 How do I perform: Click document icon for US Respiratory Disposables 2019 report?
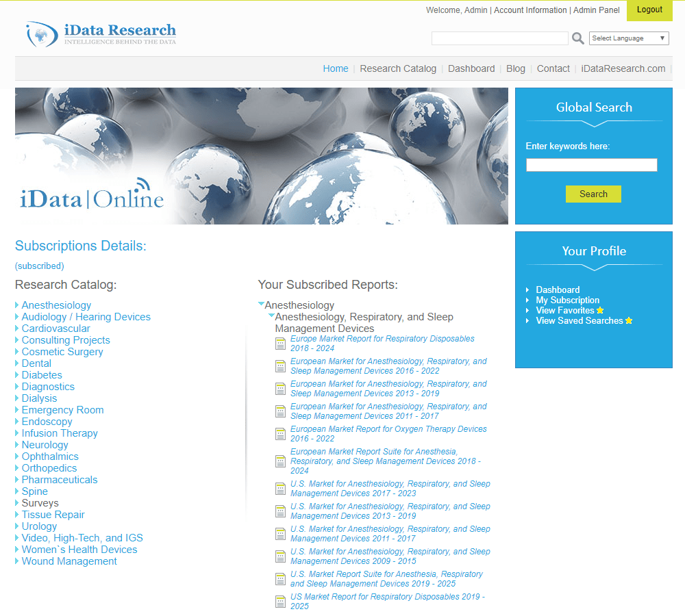280,602
